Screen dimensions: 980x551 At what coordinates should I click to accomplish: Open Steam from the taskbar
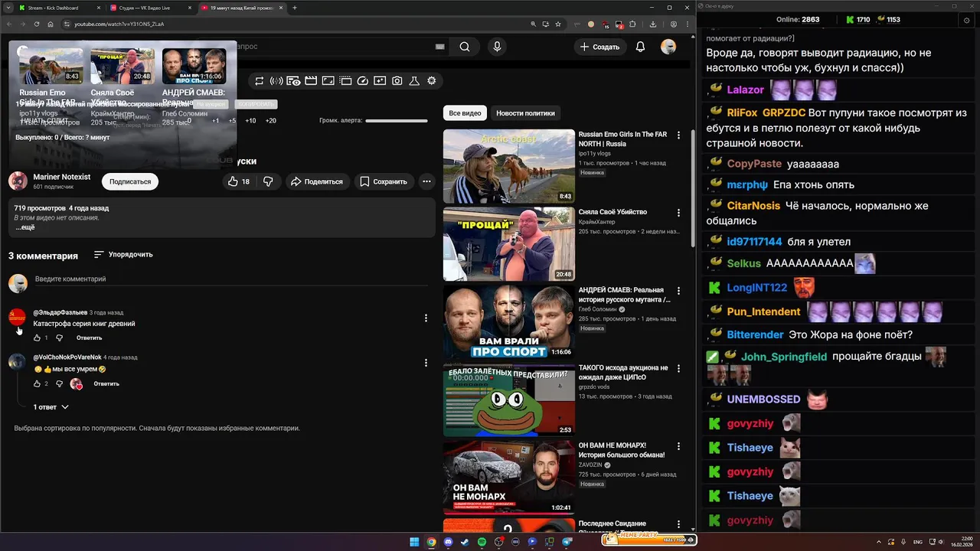click(465, 542)
